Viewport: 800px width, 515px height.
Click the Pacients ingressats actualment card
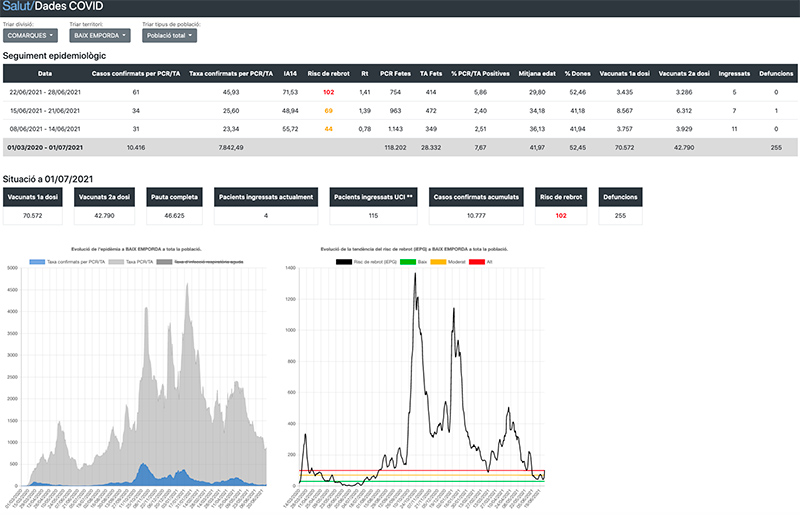266,206
